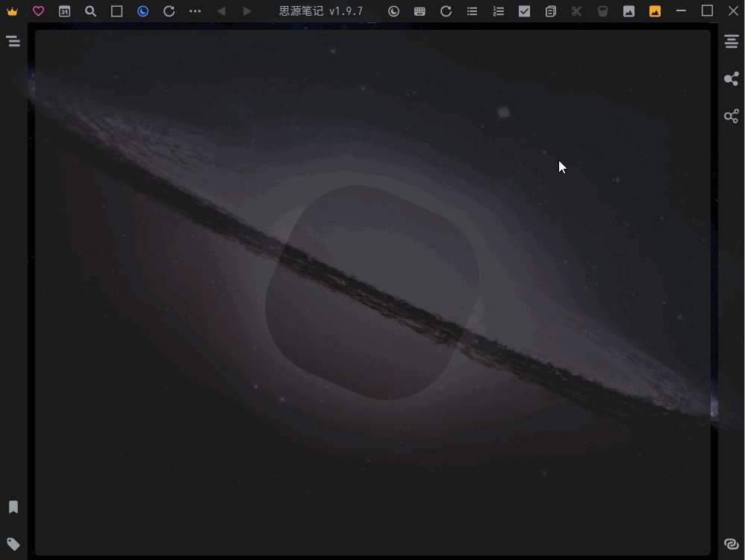
Task: Open the bookmark panel in left dock
Action: coord(13,507)
